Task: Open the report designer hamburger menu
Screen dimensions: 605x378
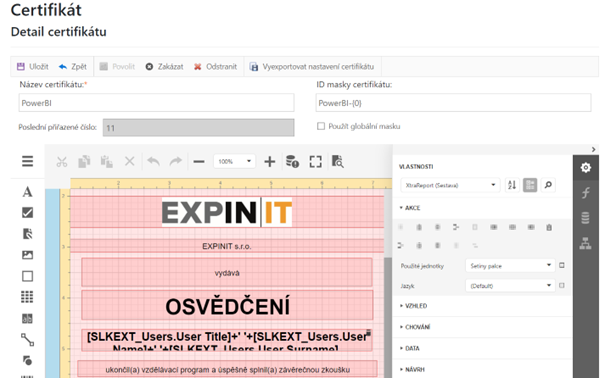Action: 27,161
